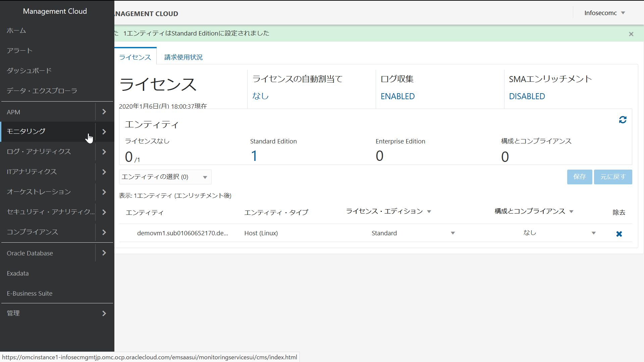Dismiss the green Standard Edition notification banner
644x362 pixels.
point(631,34)
